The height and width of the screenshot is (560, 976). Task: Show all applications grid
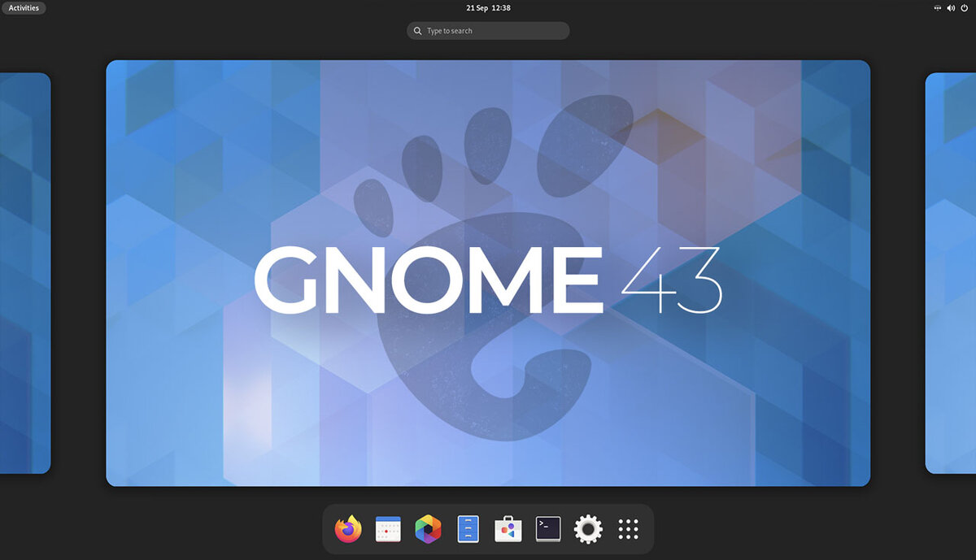[x=628, y=530]
